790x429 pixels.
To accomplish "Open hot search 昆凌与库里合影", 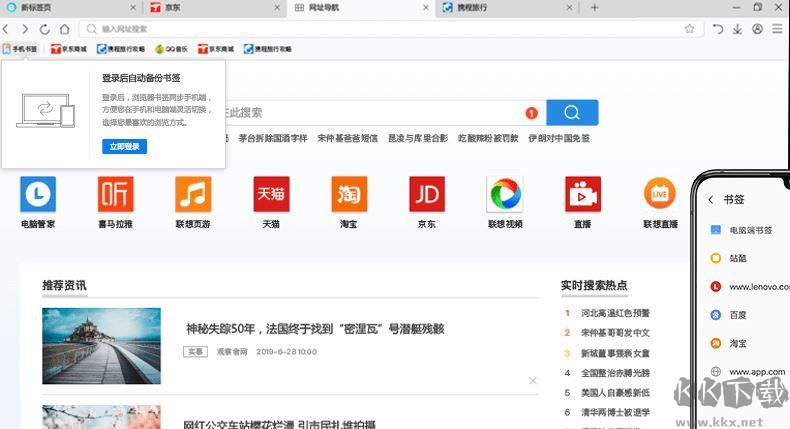I will pyautogui.click(x=418, y=138).
